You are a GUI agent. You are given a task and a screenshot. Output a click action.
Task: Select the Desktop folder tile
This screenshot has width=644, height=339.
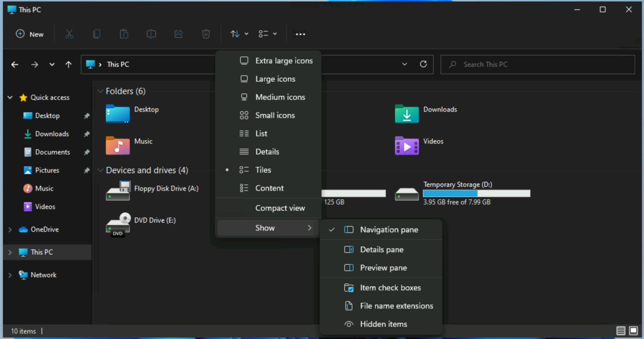132,114
